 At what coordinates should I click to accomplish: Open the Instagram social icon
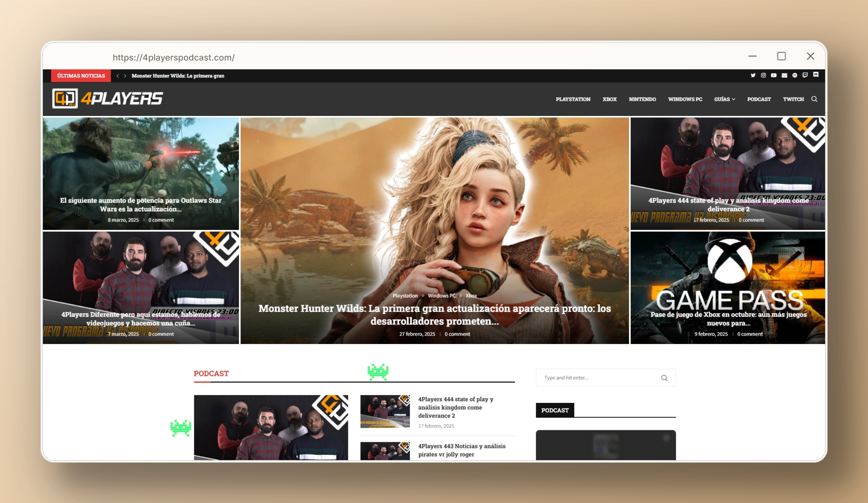763,75
